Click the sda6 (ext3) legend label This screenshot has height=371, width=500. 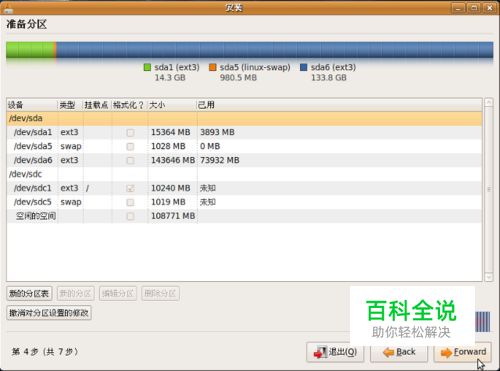coord(333,67)
